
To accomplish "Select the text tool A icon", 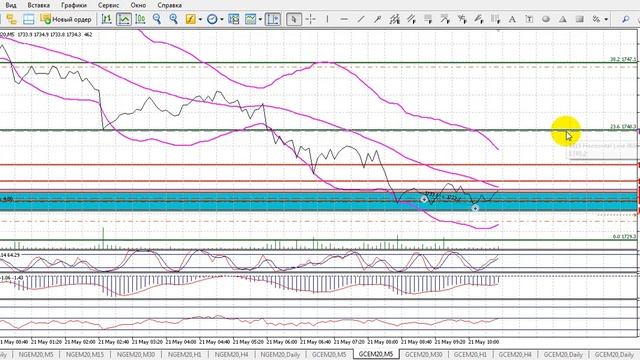I will click(x=512, y=19).
